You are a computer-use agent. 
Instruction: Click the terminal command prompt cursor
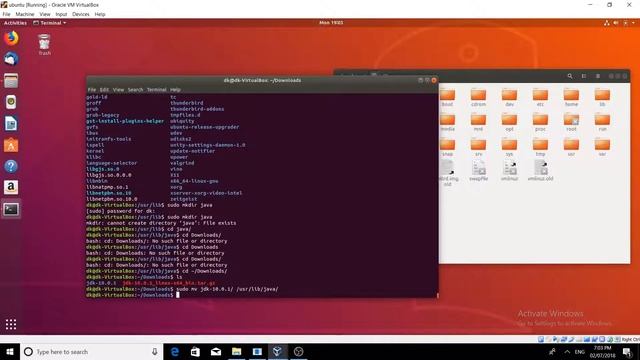tap(178, 295)
